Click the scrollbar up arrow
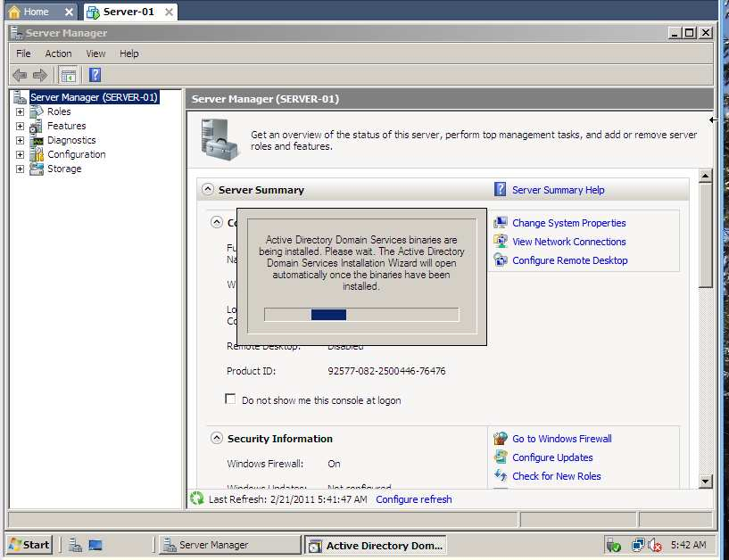 tap(705, 176)
